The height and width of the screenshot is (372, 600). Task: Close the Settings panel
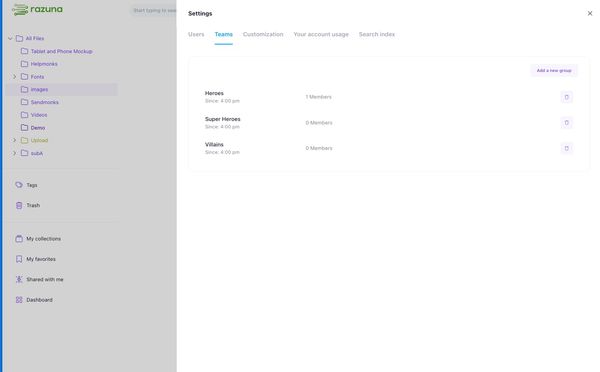click(x=590, y=13)
